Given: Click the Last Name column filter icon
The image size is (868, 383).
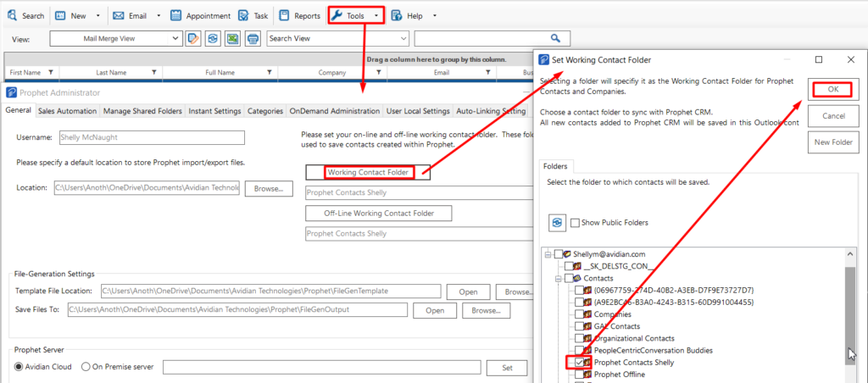Looking at the screenshot, I should tap(154, 73).
